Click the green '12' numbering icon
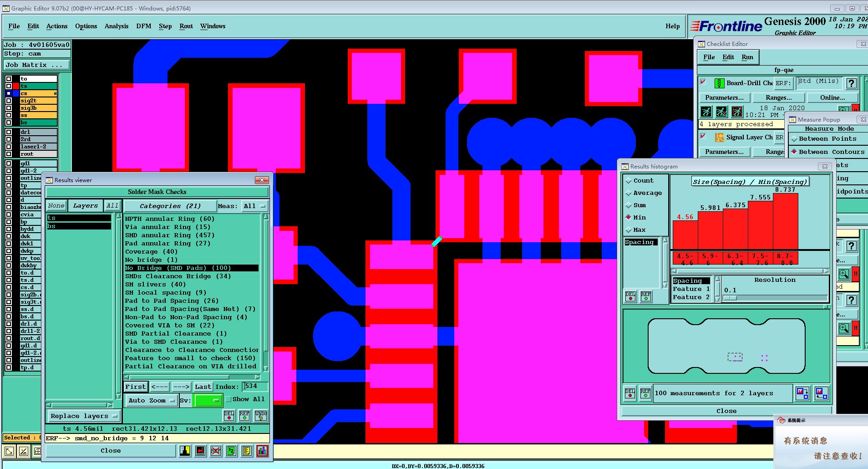The image size is (868, 469). pyautogui.click(x=231, y=451)
